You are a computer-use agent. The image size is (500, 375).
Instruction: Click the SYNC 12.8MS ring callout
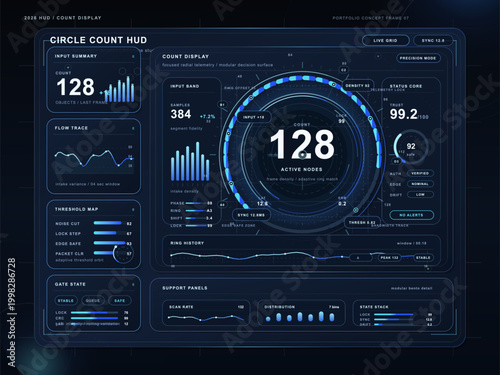[251, 215]
